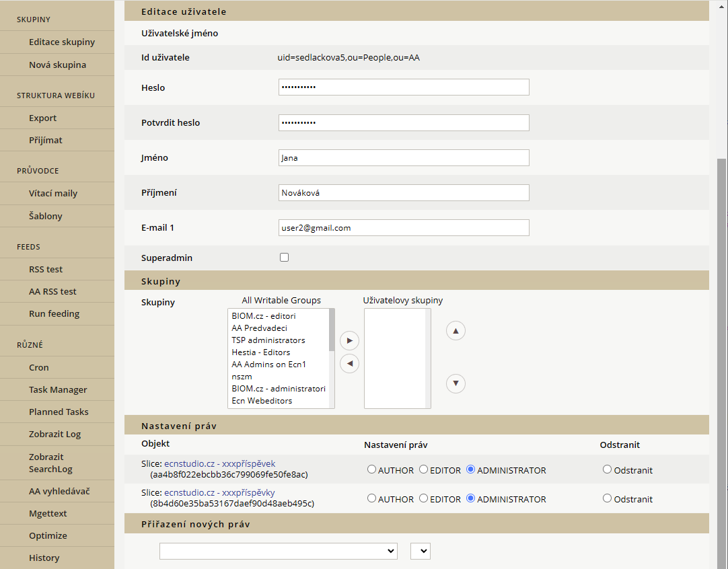
Task: Focus the Příjmení text field
Action: pyautogui.click(x=404, y=193)
